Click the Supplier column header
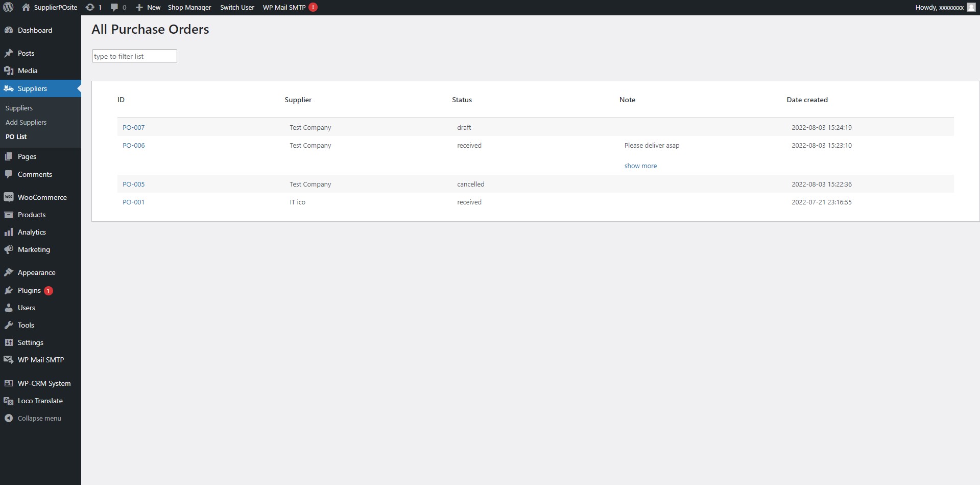 [298, 100]
